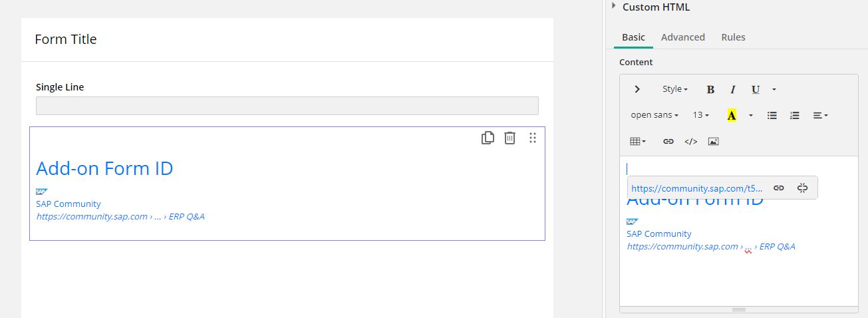The image size is (868, 318).
Task: Open the Style dropdown
Action: [674, 89]
